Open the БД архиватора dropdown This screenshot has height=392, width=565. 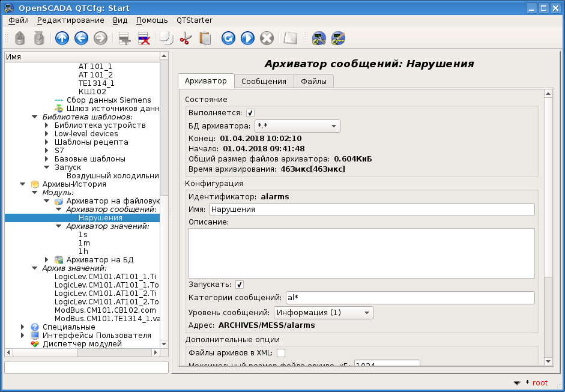[297, 126]
